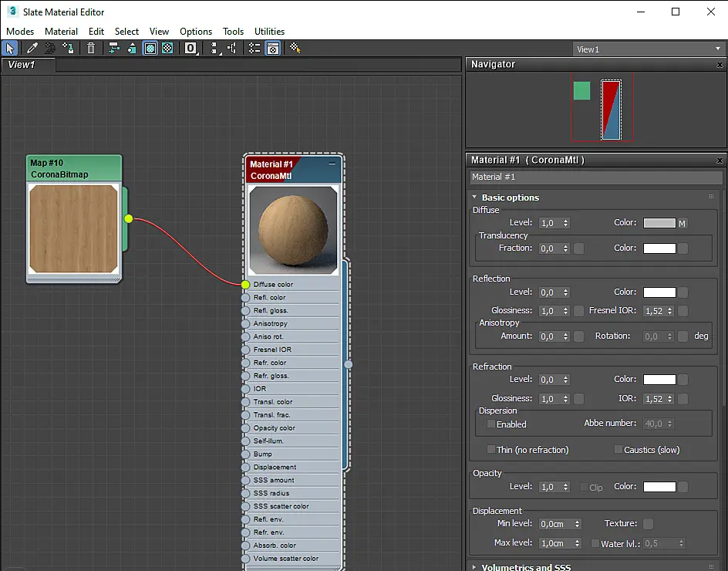Enable the Water lvl. checkbox
728x571 pixels.
(595, 543)
